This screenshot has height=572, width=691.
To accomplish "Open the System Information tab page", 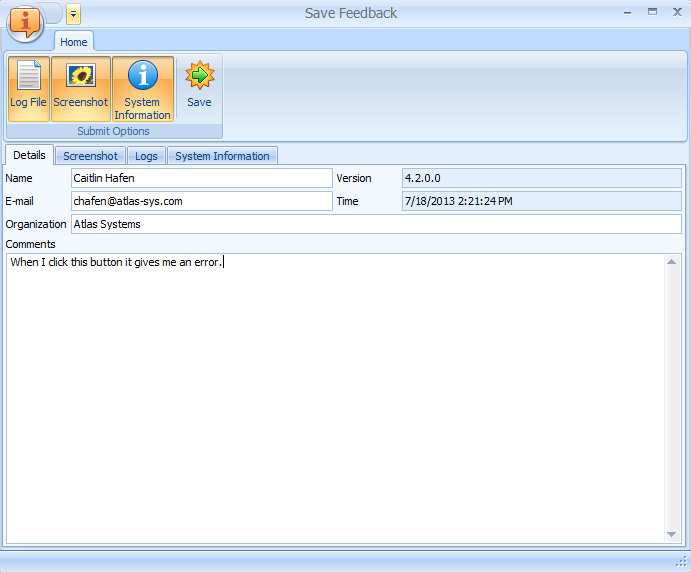I will point(222,156).
